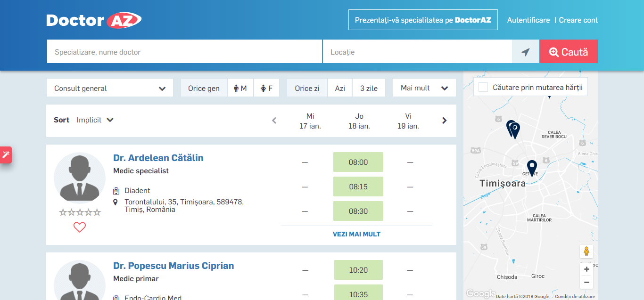
Task: Click the 'Specializare, nume doctor' search field
Action: (x=184, y=52)
